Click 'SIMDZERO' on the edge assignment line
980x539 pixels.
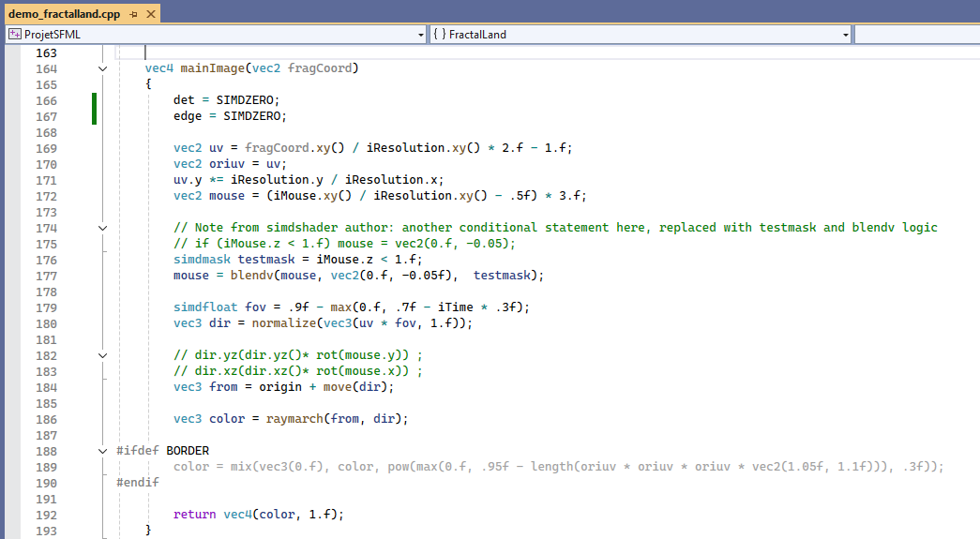252,115
